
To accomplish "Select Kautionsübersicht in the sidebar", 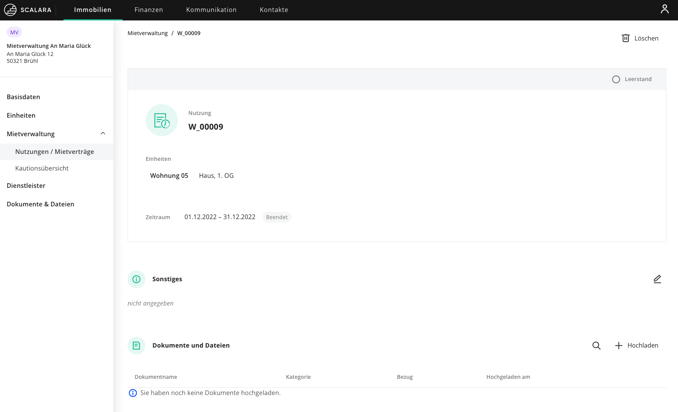I will pos(42,168).
